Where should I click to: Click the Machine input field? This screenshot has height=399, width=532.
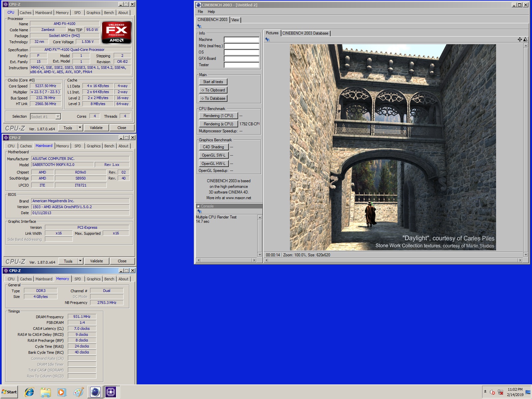click(x=241, y=40)
